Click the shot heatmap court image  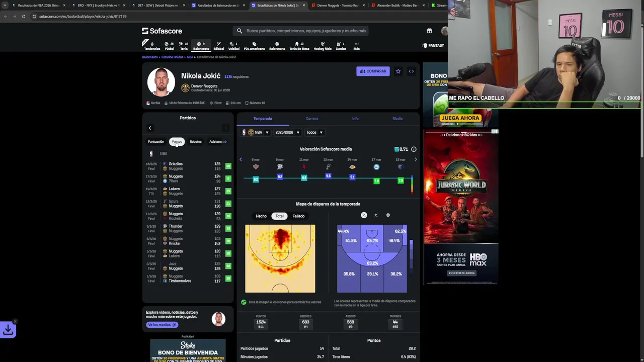click(x=280, y=259)
